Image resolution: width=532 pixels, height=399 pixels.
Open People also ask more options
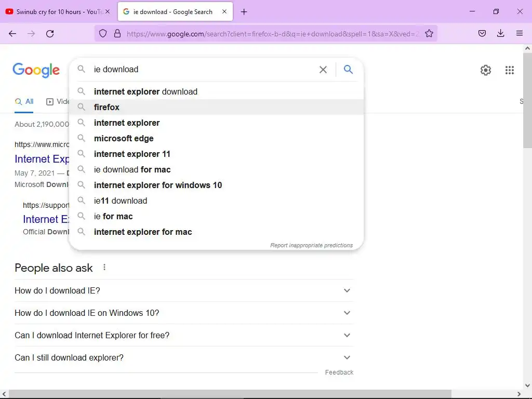coord(104,268)
